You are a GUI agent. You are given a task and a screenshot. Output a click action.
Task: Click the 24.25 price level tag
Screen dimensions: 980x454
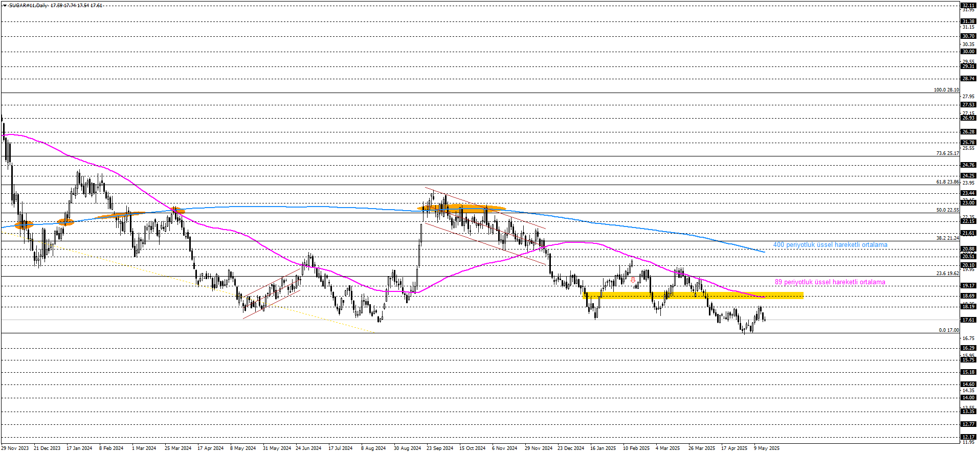pos(968,176)
